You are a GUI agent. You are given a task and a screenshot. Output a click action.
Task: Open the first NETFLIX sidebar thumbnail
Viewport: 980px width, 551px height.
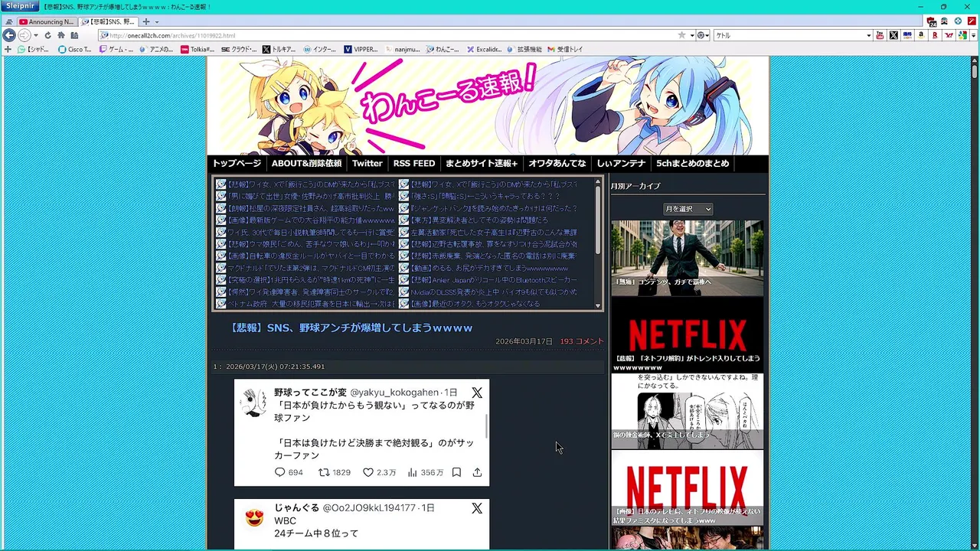(x=688, y=334)
